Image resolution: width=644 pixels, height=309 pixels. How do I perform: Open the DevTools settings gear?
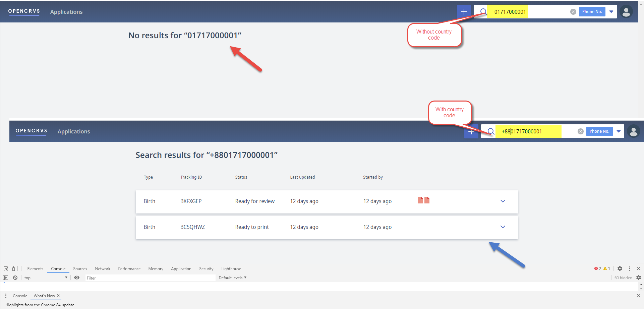click(x=620, y=268)
